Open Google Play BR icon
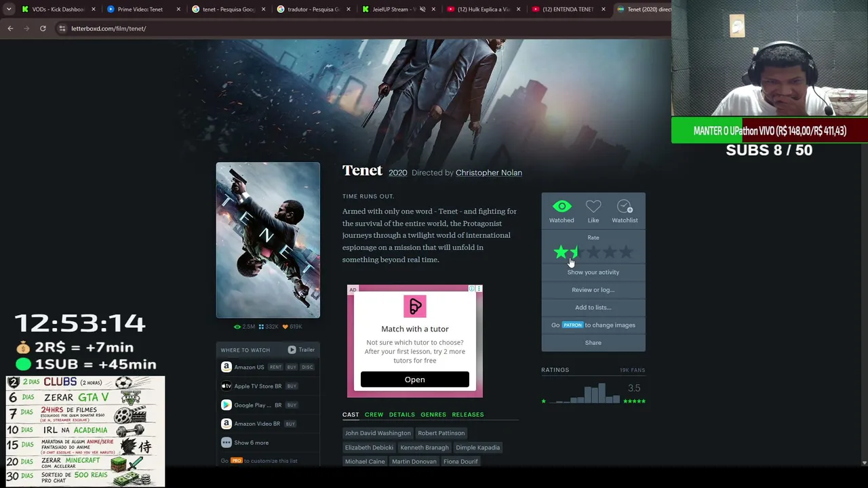868x488 pixels. pyautogui.click(x=226, y=405)
